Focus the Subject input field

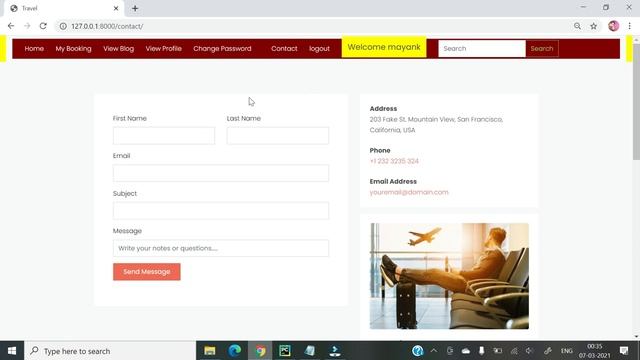pyautogui.click(x=221, y=211)
